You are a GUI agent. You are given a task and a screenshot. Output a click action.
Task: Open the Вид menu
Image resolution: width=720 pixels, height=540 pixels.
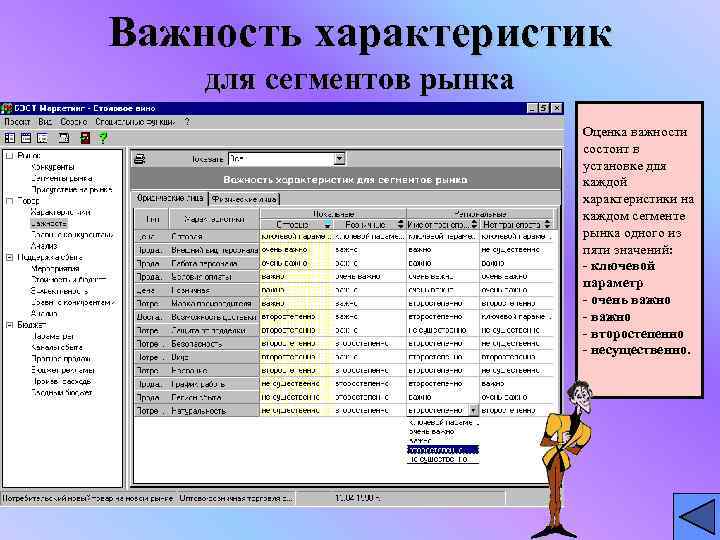click(45, 122)
